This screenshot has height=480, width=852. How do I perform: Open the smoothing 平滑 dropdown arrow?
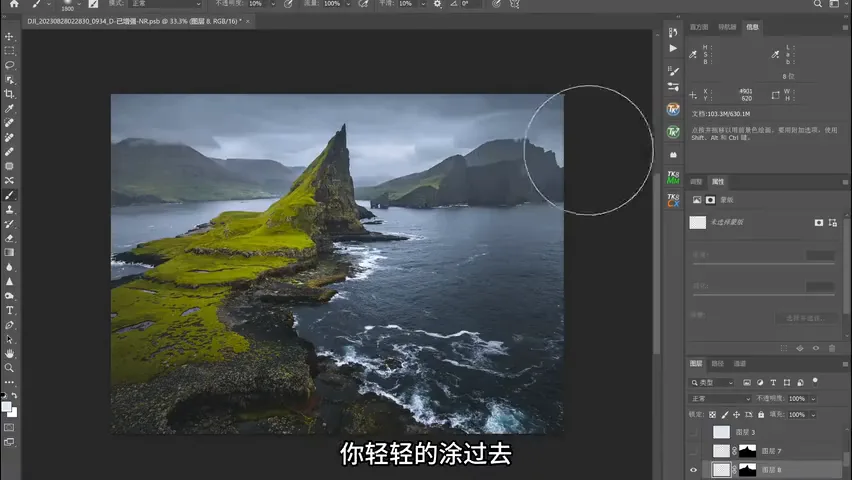coord(423,4)
